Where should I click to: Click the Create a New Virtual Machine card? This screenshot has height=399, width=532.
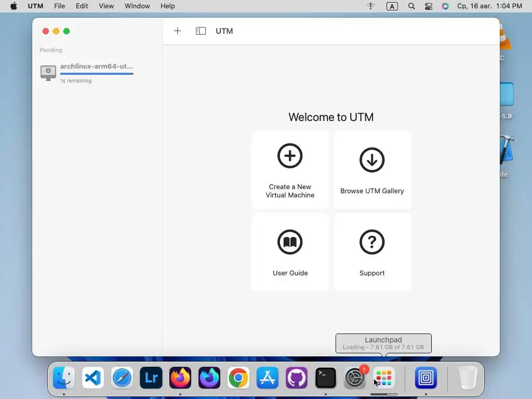point(290,170)
